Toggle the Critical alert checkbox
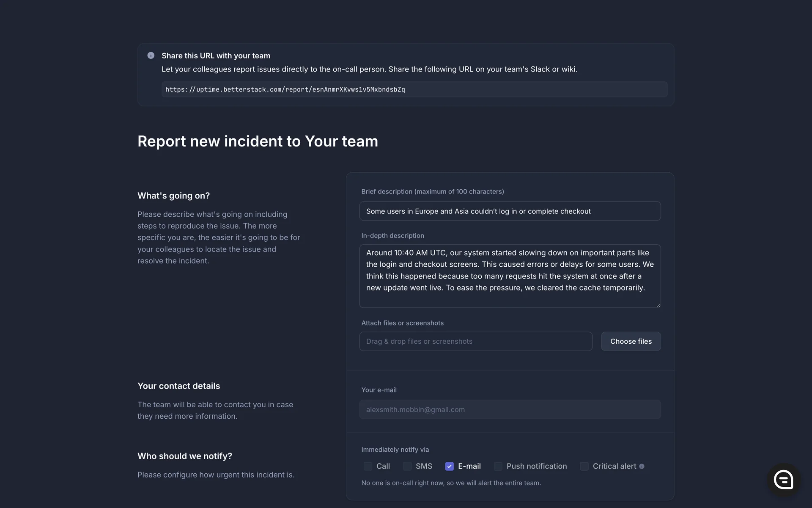The image size is (812, 508). pos(584,466)
